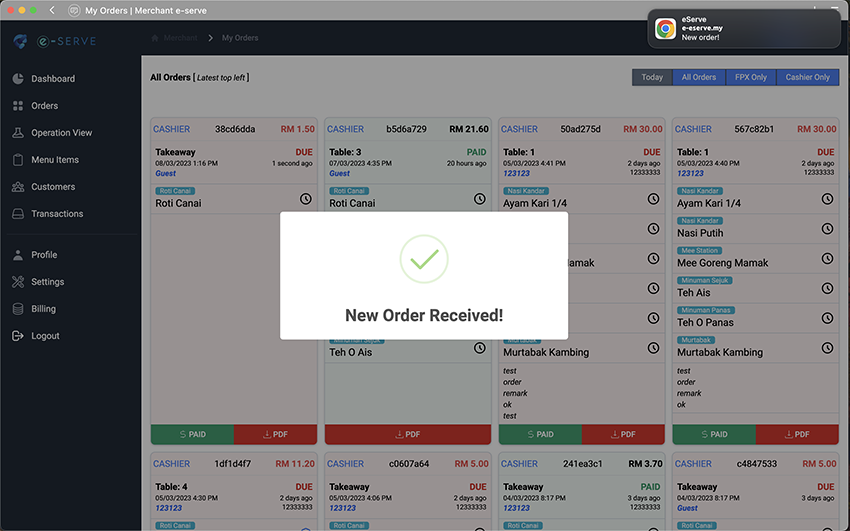Click clock icon for Murtabak Kambing in order 567c82b1
The height and width of the screenshot is (531, 850).
click(827, 348)
